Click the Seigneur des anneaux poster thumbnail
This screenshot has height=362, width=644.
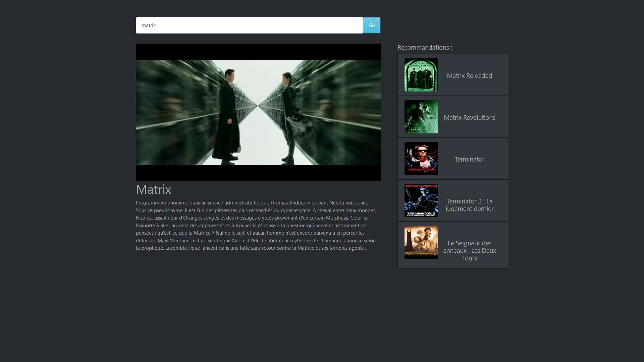point(421,242)
